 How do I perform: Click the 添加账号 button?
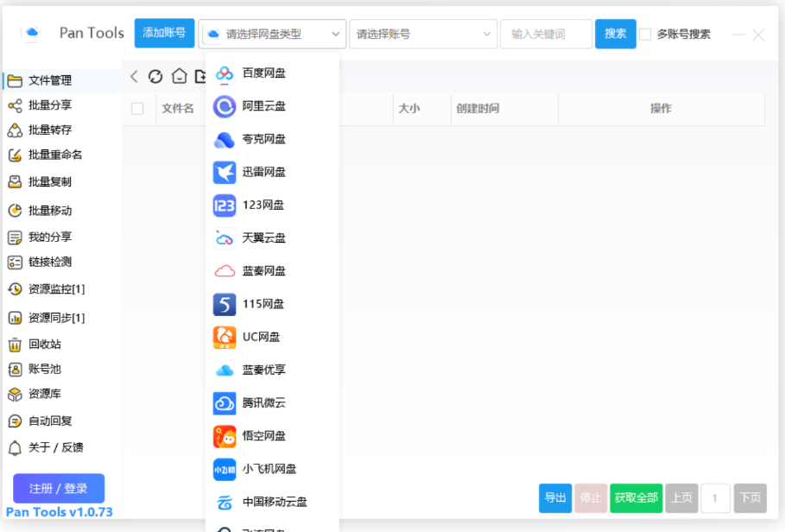pos(164,33)
